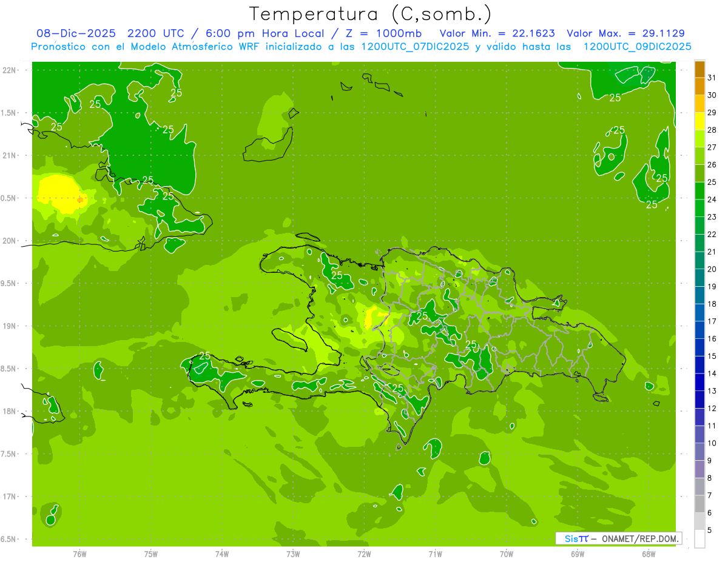Select the light green legend swatch between 26 and 27

point(699,156)
